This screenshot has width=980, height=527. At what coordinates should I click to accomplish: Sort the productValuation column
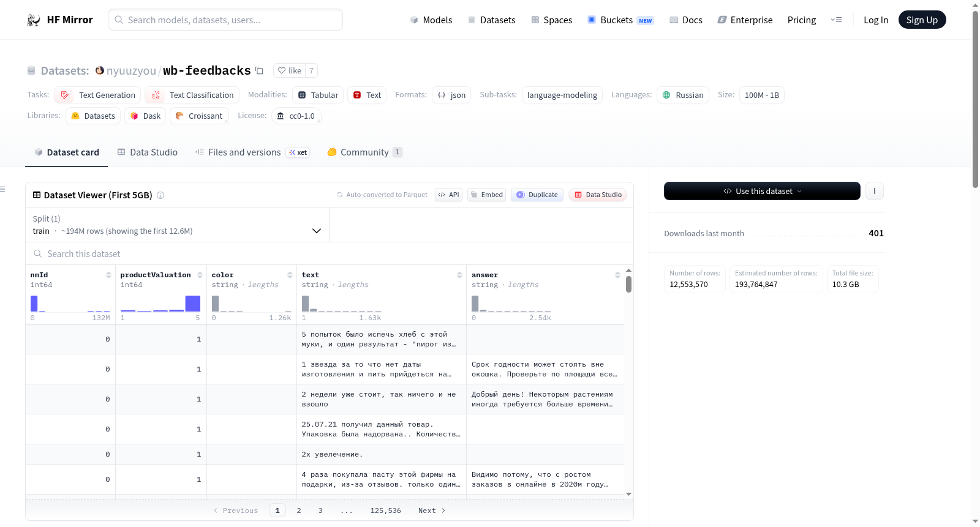pos(200,275)
